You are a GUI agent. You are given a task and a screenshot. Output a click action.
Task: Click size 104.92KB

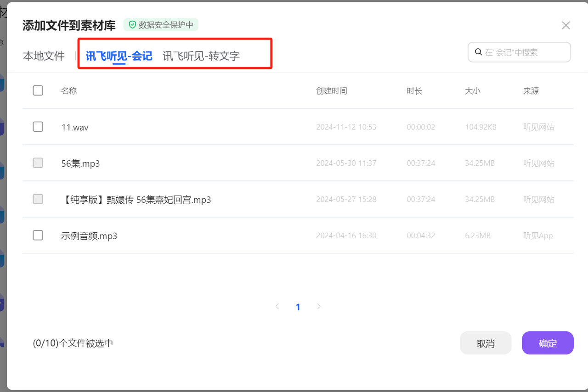(481, 127)
